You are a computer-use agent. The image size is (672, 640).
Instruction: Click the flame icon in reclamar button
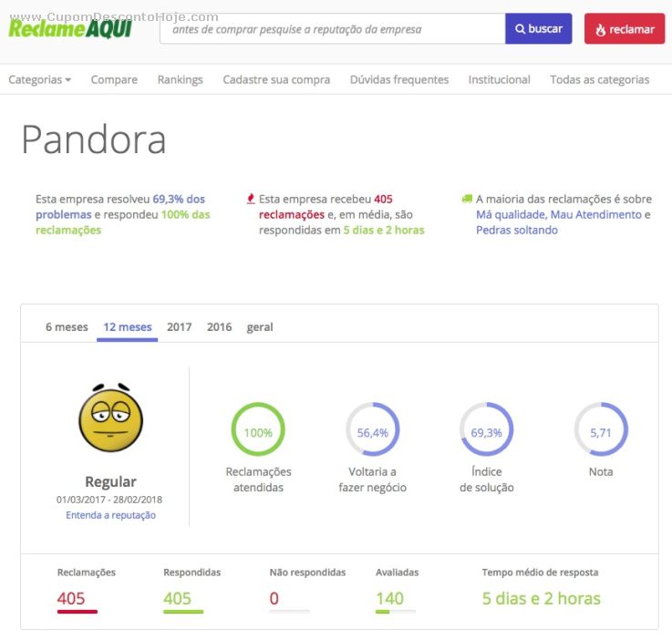pos(601,29)
